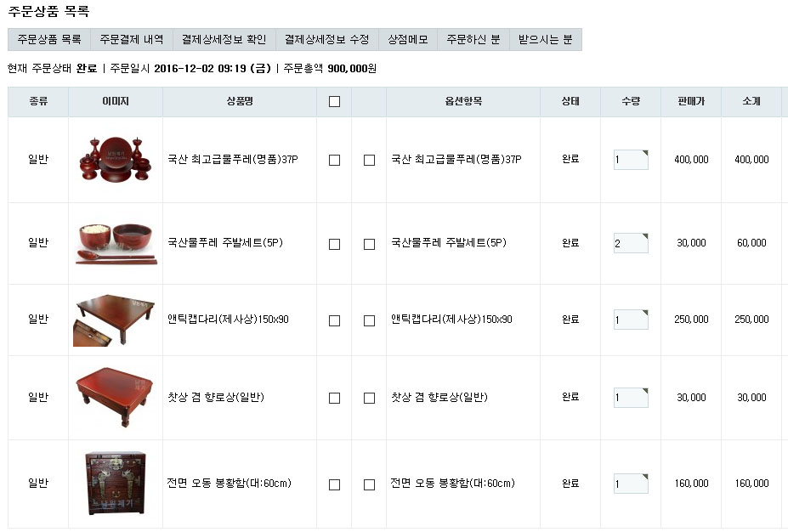Tick the option checkbox for 국산물푸레 주발세트(5P)

coord(369,244)
